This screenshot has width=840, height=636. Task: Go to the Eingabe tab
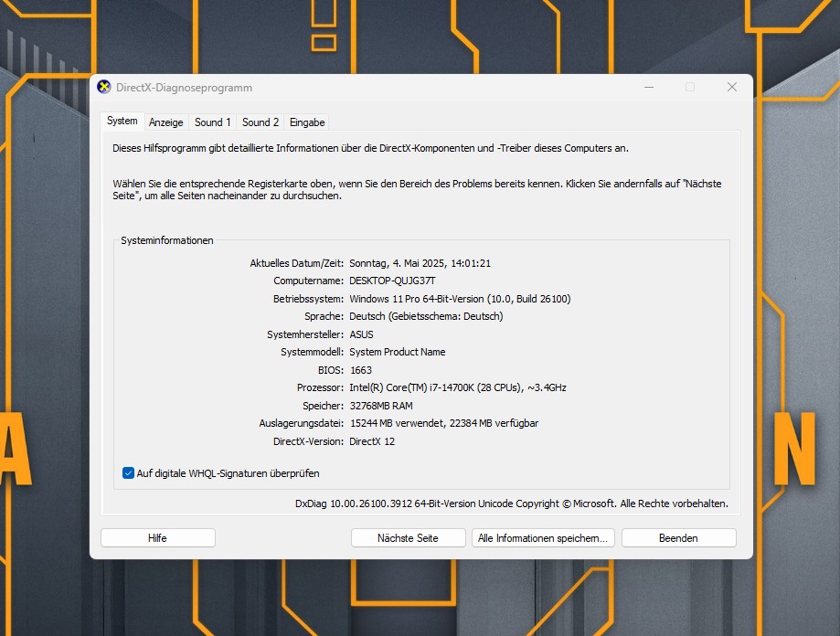[307, 122]
